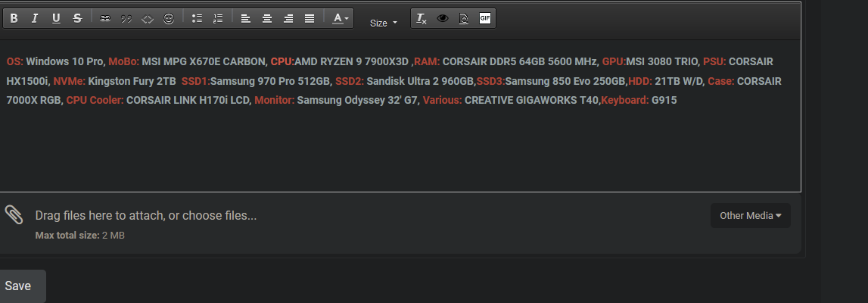Click 'Max total size: 2 MB' text
Viewport: 868px width, 303px height.
(79, 236)
